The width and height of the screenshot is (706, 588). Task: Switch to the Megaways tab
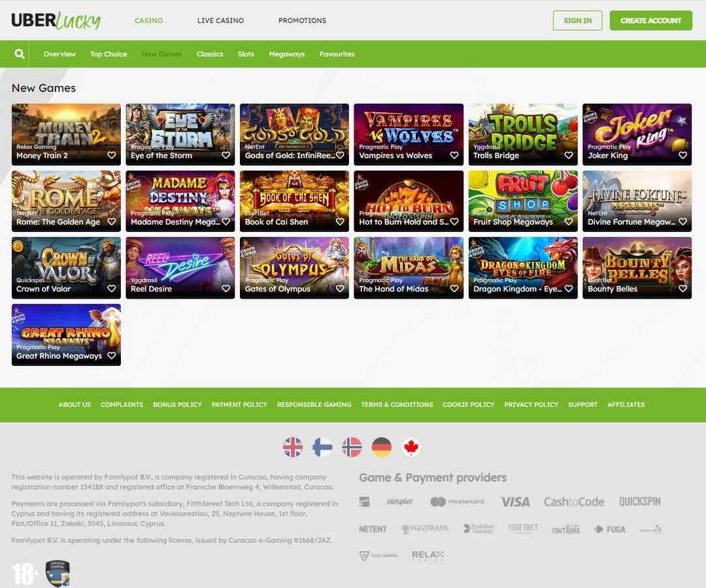[x=287, y=54]
